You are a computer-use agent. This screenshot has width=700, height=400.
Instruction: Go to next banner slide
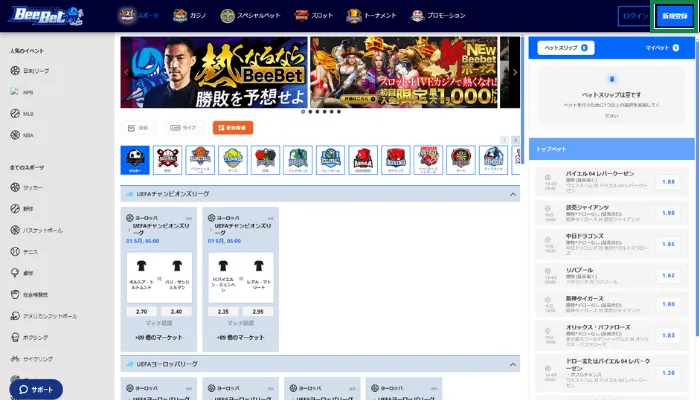click(515, 72)
